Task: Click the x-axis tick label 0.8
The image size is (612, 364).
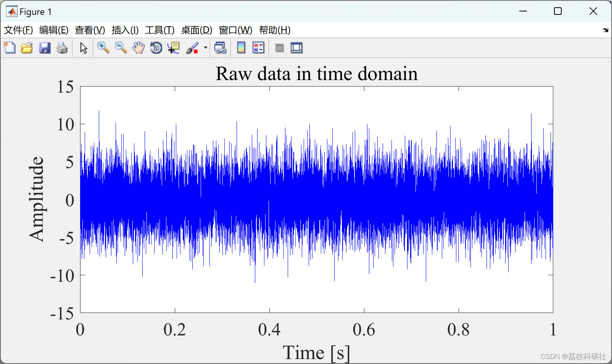Action: tap(459, 330)
